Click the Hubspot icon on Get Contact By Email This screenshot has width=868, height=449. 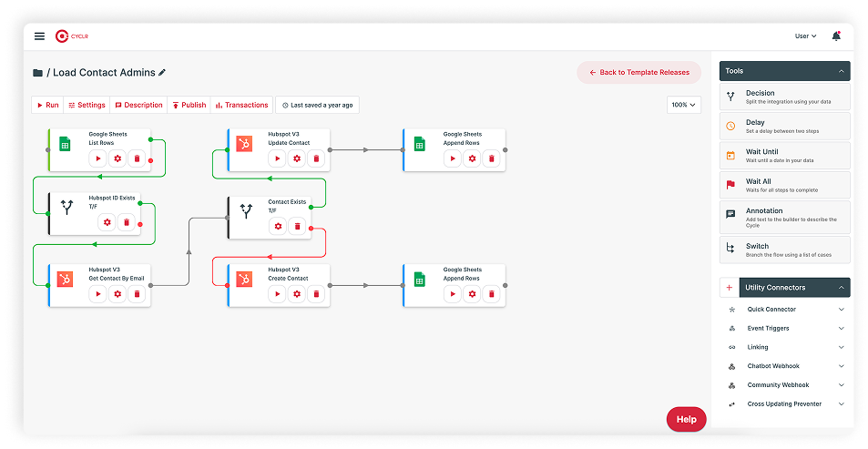pos(65,279)
